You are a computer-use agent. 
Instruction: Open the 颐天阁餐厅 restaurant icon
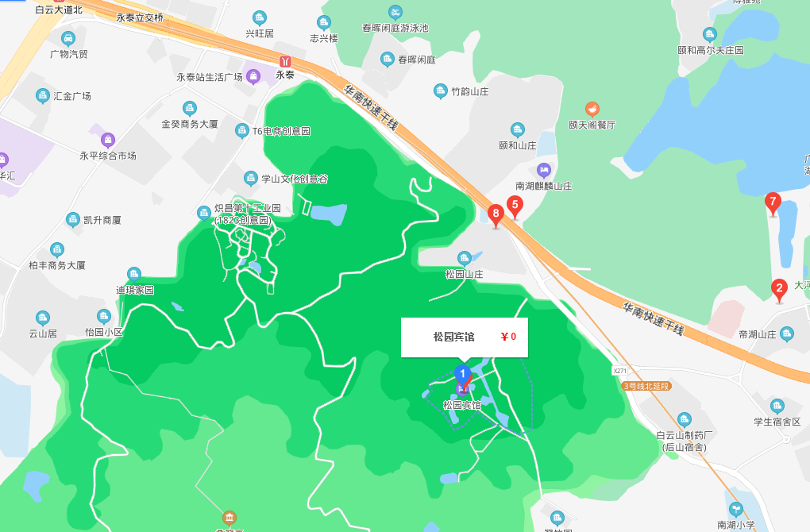pyautogui.click(x=592, y=110)
